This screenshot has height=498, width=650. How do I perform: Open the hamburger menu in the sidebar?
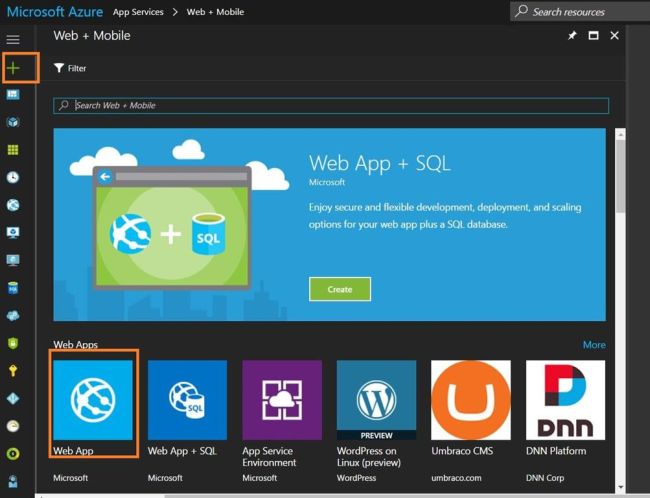[13, 39]
